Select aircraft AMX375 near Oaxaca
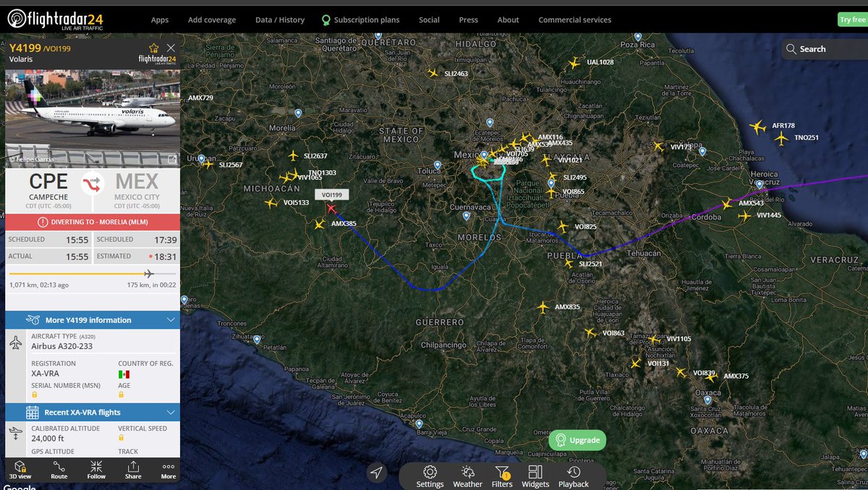Viewport: 868px width, 490px height. 712,376
